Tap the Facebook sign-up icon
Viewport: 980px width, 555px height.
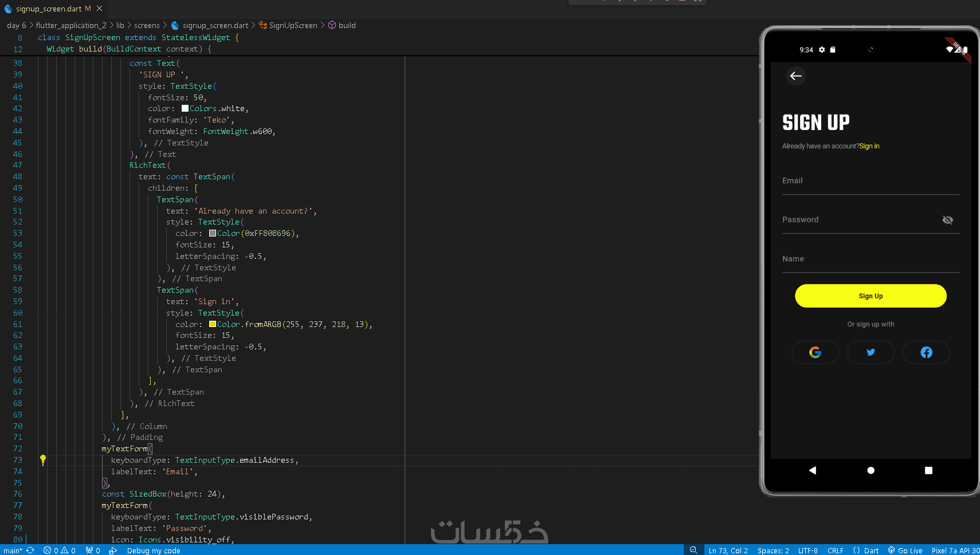click(926, 352)
